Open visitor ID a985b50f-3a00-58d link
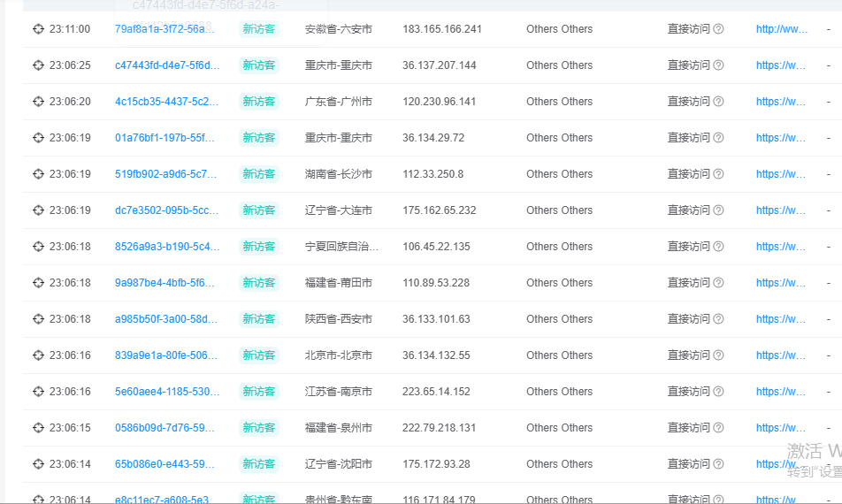Screen dimensions: 842x504 click(x=166, y=319)
